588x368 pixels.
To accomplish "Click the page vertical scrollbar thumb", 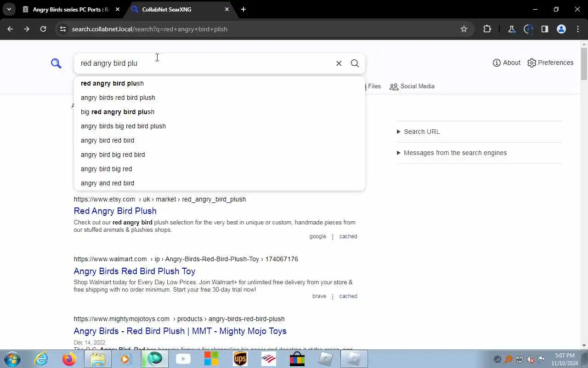I will [584, 63].
